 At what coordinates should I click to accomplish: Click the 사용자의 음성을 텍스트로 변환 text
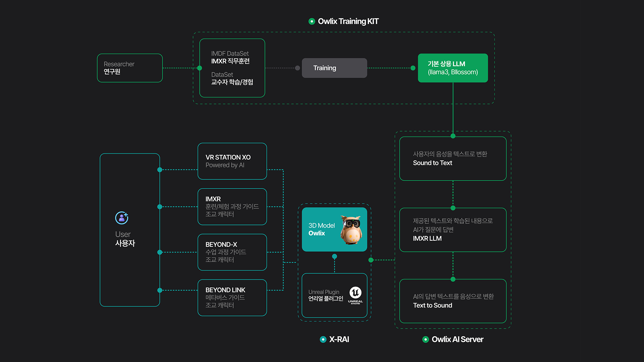click(450, 154)
